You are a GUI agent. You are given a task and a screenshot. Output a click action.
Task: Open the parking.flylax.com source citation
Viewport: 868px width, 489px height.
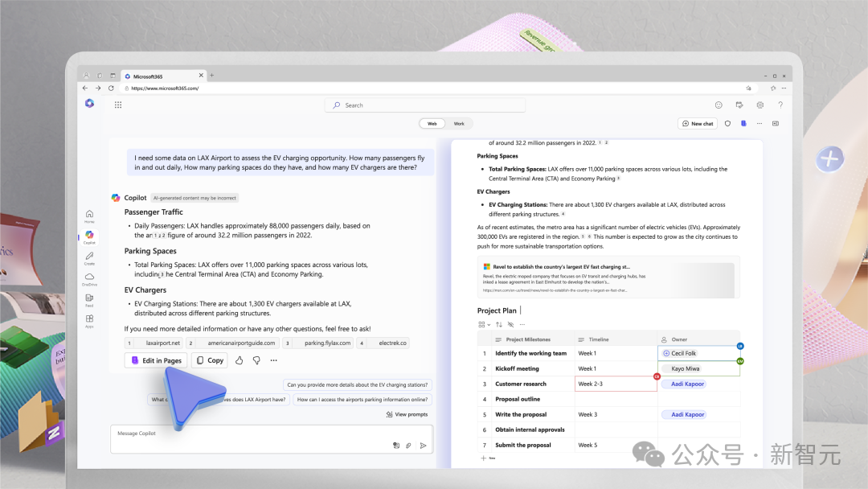click(x=317, y=343)
